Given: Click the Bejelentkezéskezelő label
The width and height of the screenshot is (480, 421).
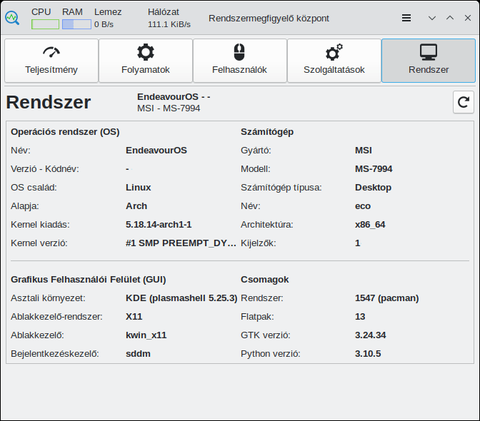Looking at the screenshot, I should [x=55, y=354].
